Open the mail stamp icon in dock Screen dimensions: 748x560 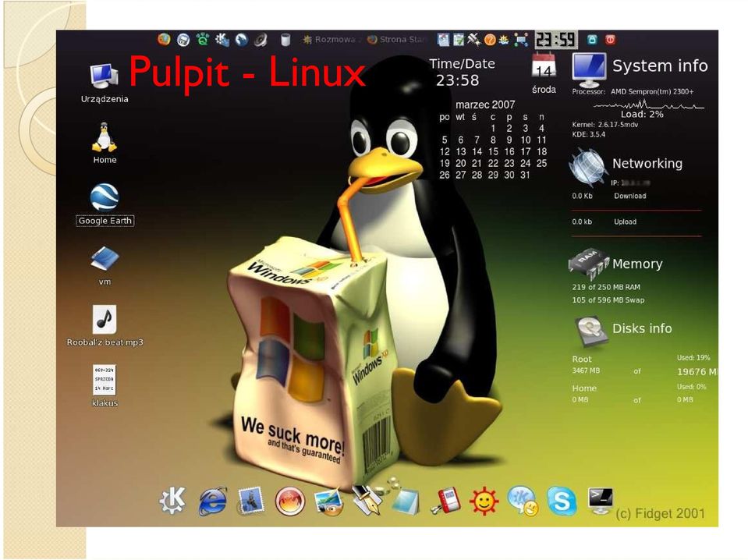[251, 501]
